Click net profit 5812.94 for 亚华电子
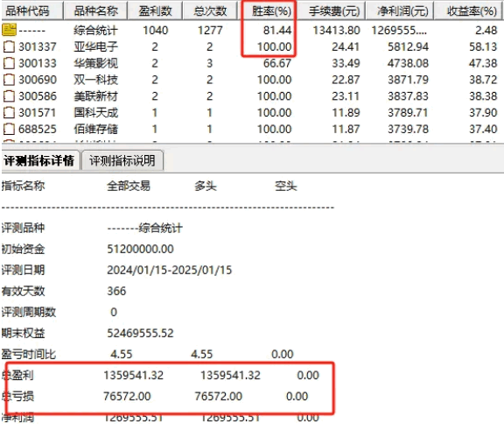Image resolution: width=504 pixels, height=424 pixels. (408, 47)
